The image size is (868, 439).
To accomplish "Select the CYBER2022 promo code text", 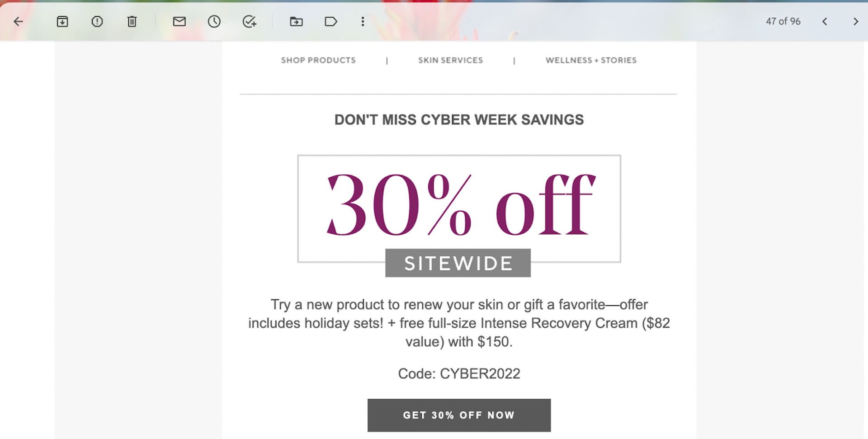I will (480, 373).
